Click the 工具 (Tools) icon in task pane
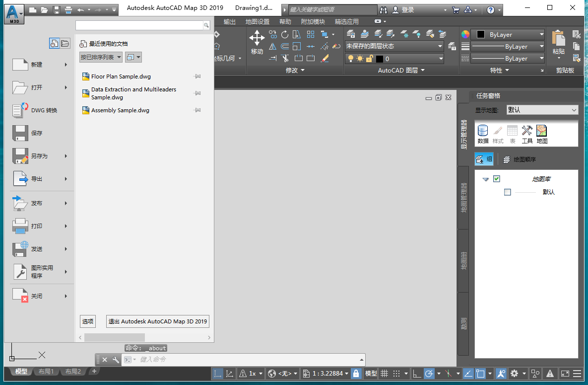This screenshot has width=588, height=385. (526, 131)
